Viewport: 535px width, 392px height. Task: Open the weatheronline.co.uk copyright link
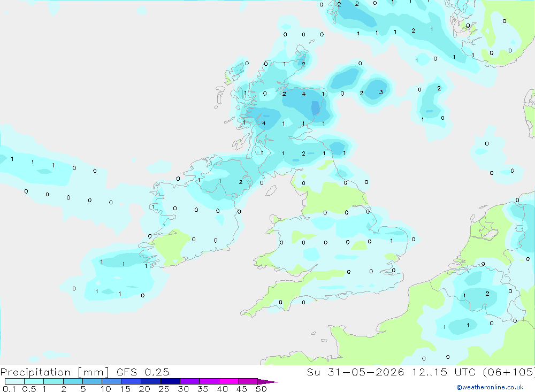click(x=490, y=387)
